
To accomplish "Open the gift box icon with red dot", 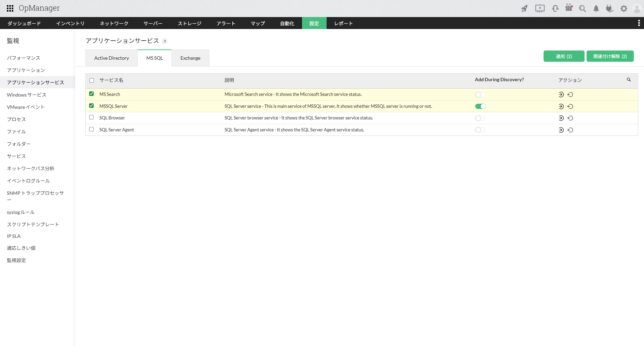I will (569, 8).
